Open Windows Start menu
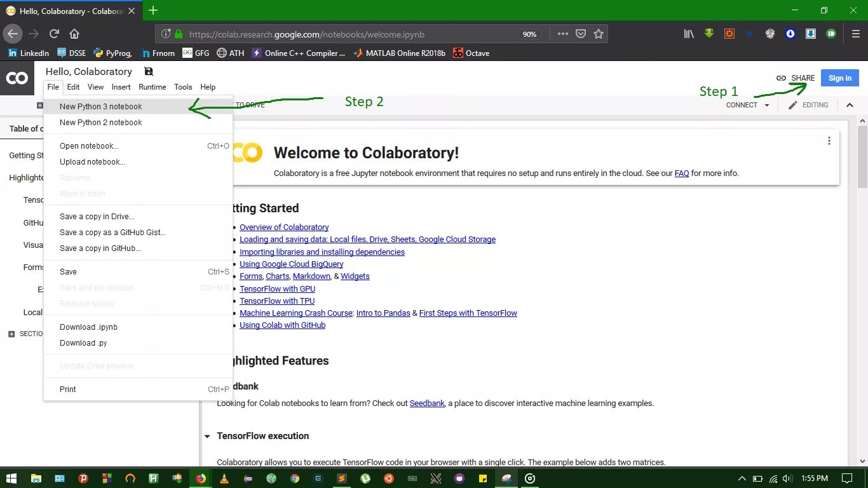The image size is (868, 488). [12, 478]
